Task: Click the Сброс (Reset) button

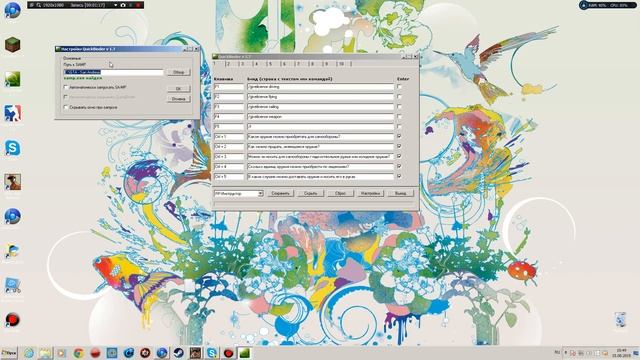Action: pos(340,193)
